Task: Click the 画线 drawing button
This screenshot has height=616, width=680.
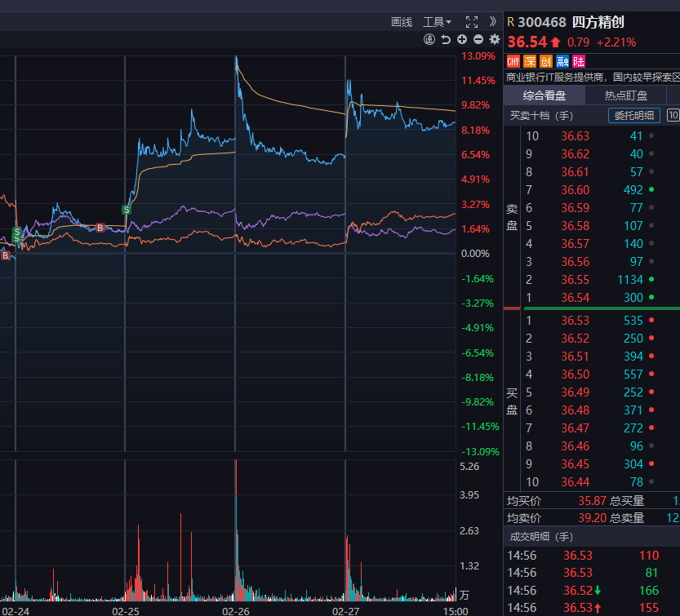Action: (402, 22)
